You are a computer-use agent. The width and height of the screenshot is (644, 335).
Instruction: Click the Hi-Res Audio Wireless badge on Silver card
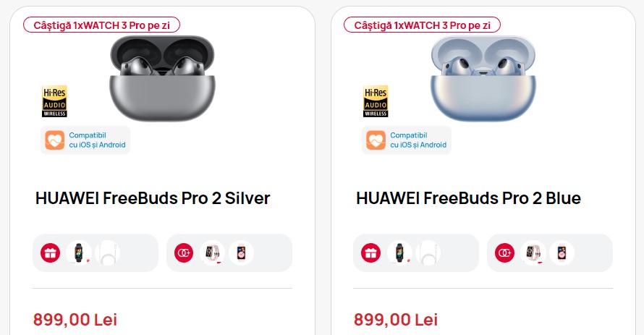pos(54,101)
